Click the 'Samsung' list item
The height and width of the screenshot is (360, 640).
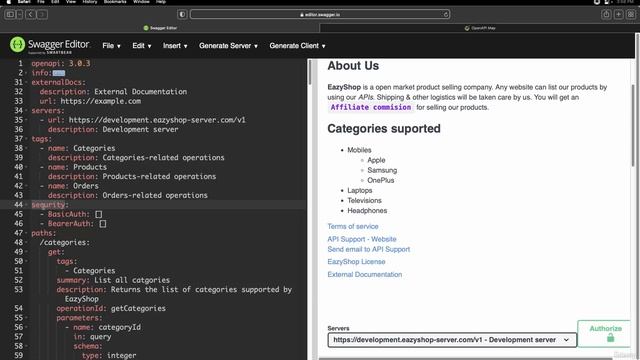tap(382, 170)
